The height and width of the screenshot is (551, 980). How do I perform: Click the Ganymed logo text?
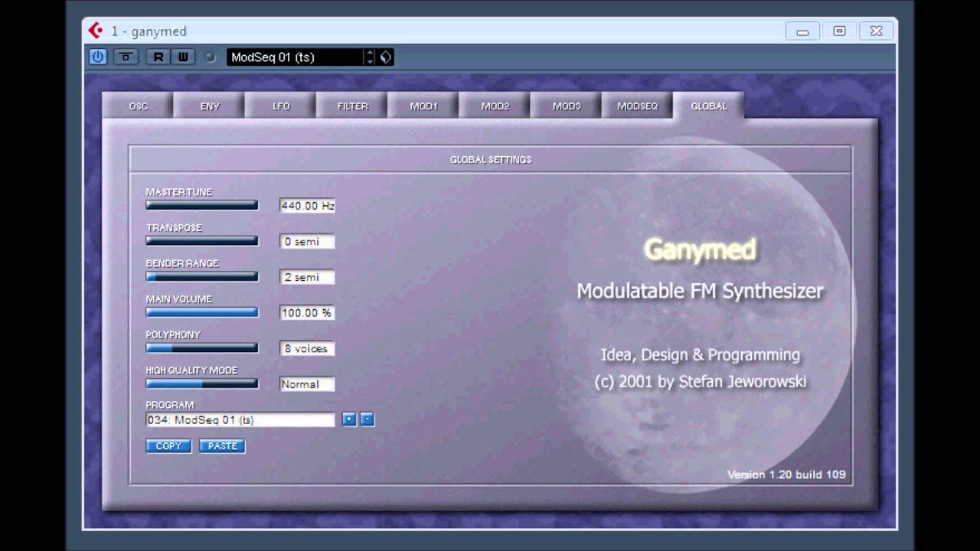[x=700, y=249]
